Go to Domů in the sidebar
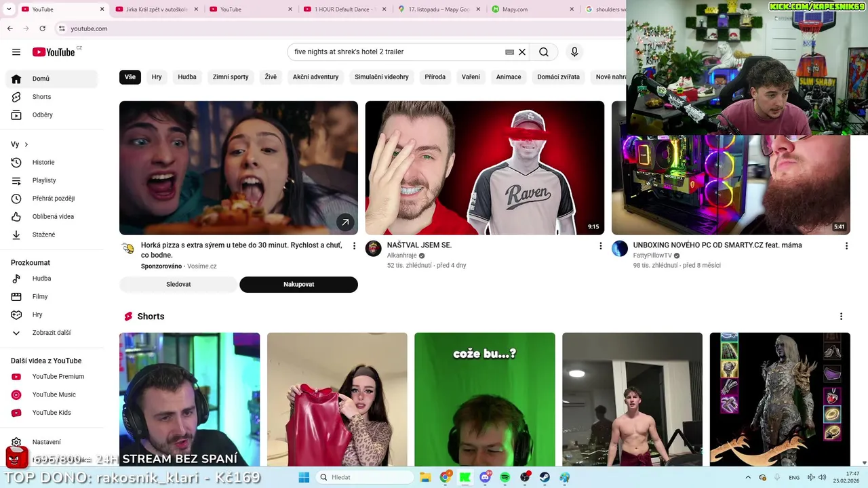The height and width of the screenshot is (488, 868). click(x=52, y=79)
